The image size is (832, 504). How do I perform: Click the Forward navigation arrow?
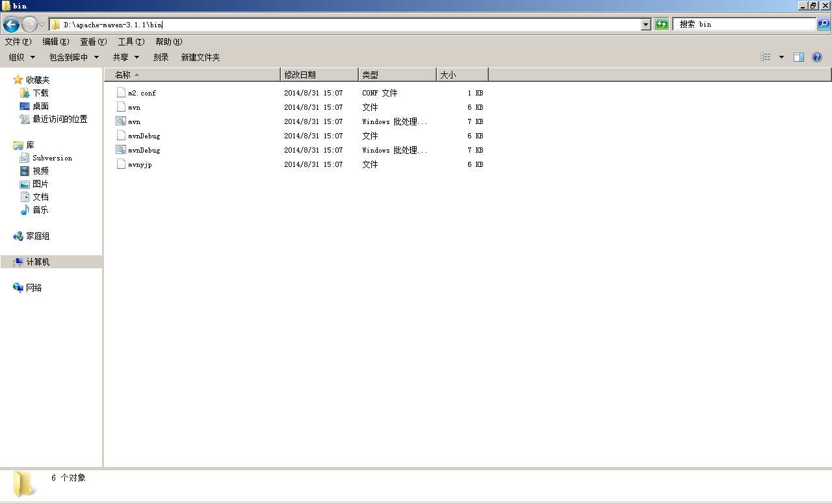pos(29,25)
